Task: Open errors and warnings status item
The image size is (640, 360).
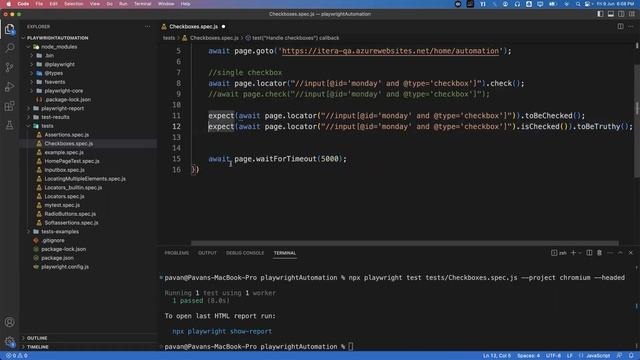Action: (x=17, y=356)
